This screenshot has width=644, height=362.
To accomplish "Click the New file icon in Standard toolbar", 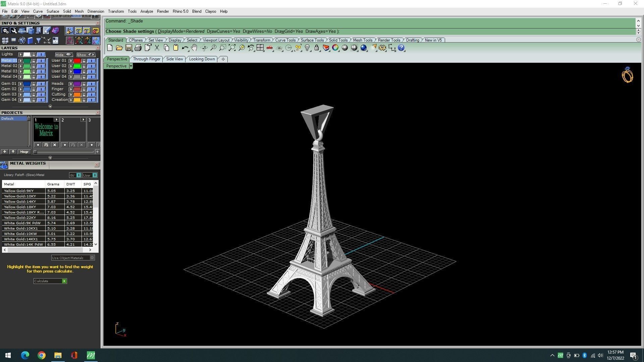I will (110, 48).
